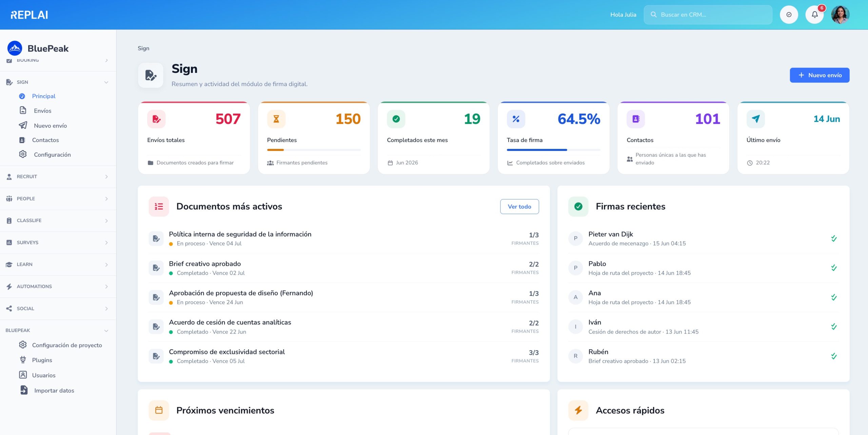Open Envíos in the Sign menu
The image size is (868, 435).
pyautogui.click(x=42, y=111)
